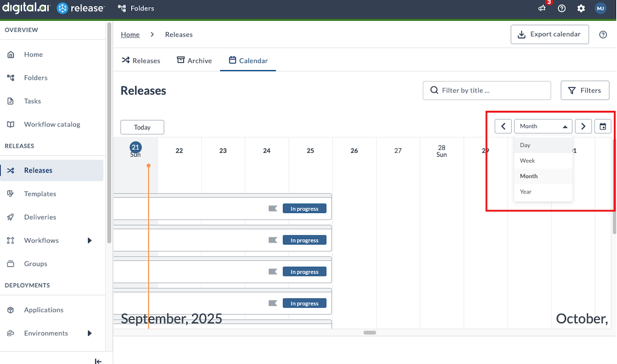Open the Filters button
Image resolution: width=617 pixels, height=364 pixels.
coord(585,90)
